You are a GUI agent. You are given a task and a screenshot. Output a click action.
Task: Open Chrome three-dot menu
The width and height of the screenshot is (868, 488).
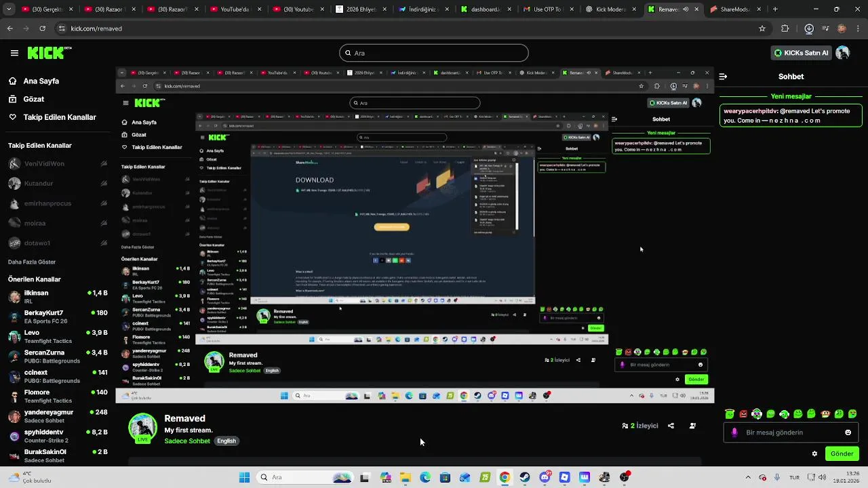tap(858, 28)
